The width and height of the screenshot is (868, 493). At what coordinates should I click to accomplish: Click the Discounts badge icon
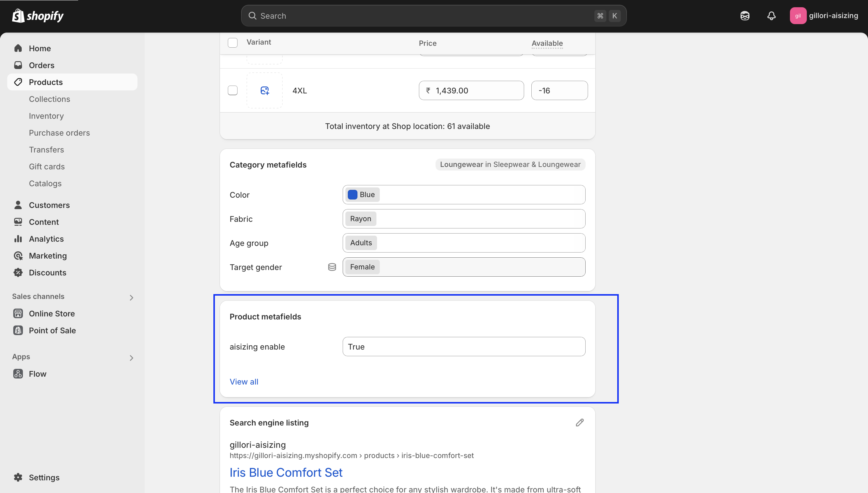(18, 273)
